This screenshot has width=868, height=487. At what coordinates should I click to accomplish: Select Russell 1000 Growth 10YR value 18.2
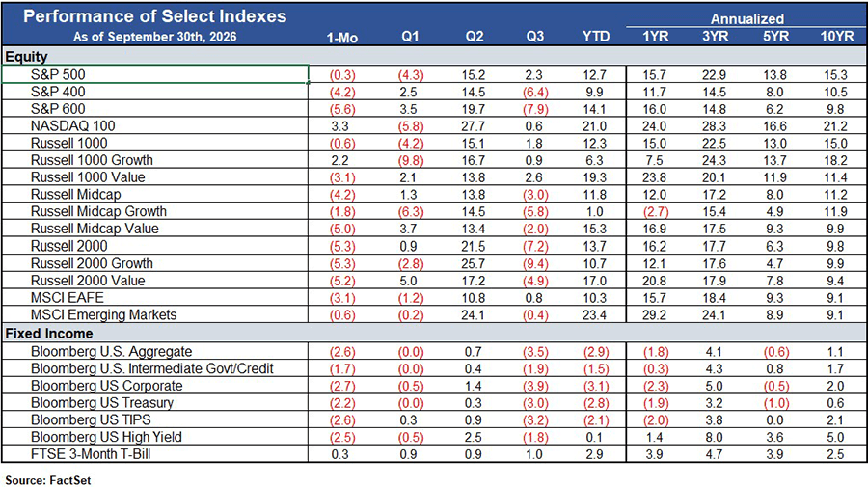tap(836, 160)
